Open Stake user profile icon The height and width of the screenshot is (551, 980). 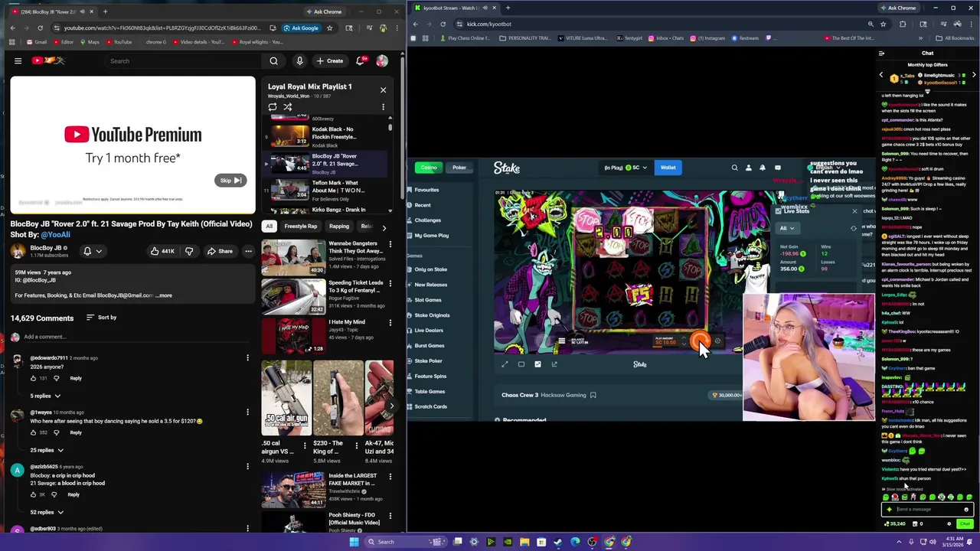[x=749, y=168]
